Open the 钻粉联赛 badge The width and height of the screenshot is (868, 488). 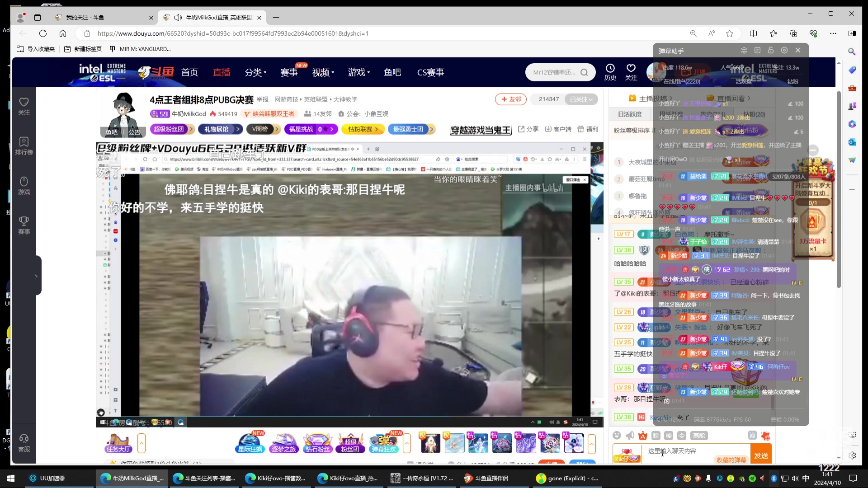click(363, 129)
